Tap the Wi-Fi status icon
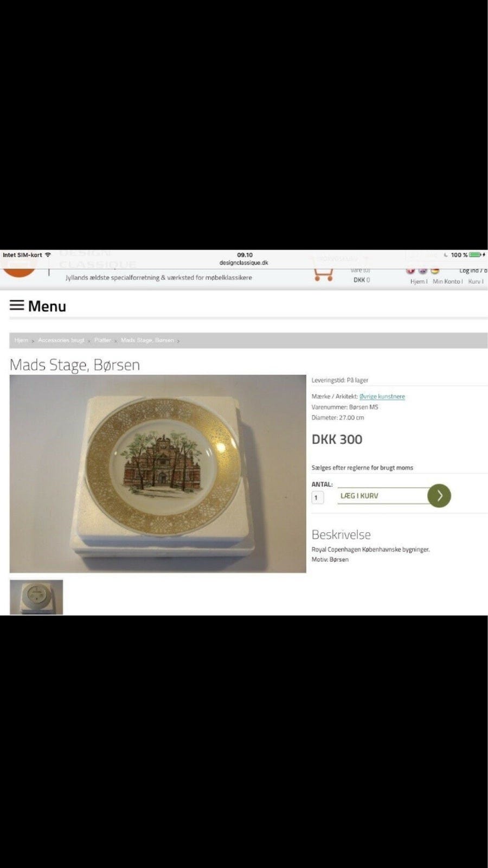 pos(48,255)
